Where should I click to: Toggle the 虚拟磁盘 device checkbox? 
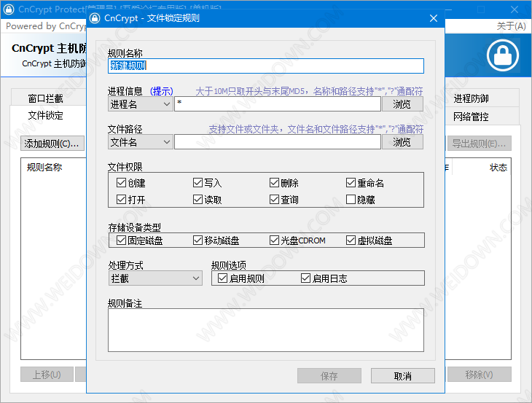(x=351, y=240)
